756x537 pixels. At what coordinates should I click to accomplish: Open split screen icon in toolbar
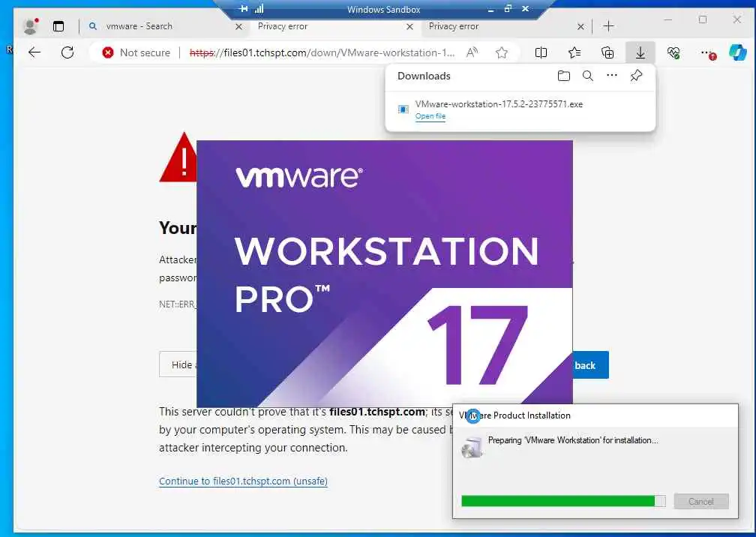(541, 52)
